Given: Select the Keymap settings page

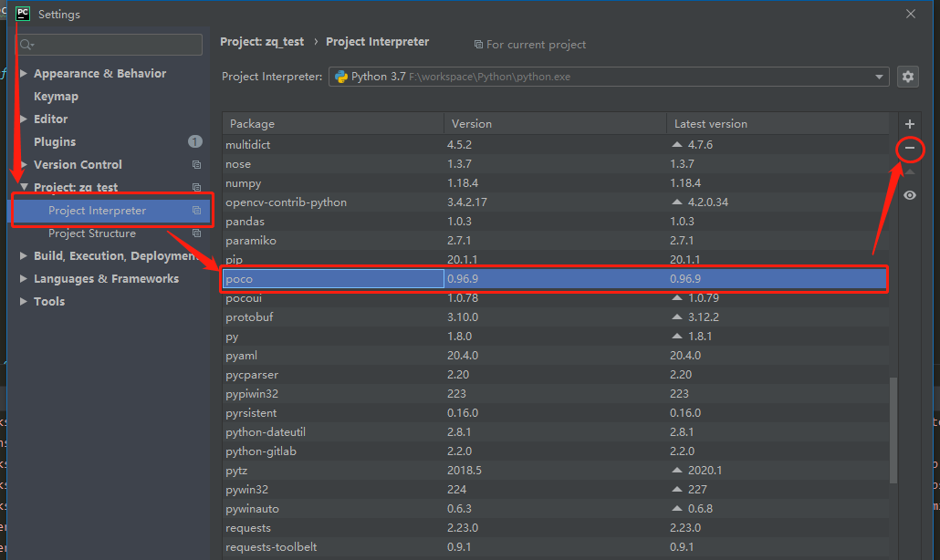Looking at the screenshot, I should coord(55,96).
